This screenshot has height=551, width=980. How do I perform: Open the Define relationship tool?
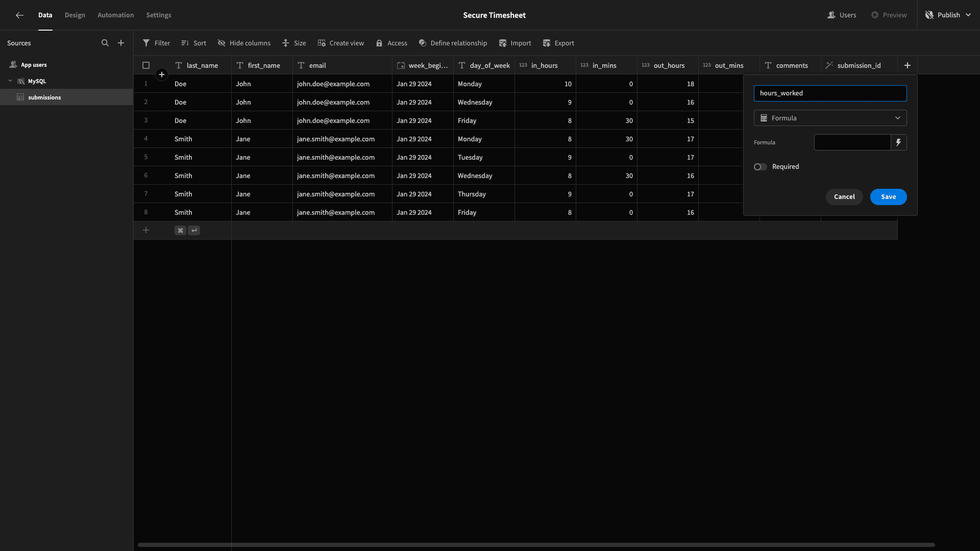click(453, 43)
